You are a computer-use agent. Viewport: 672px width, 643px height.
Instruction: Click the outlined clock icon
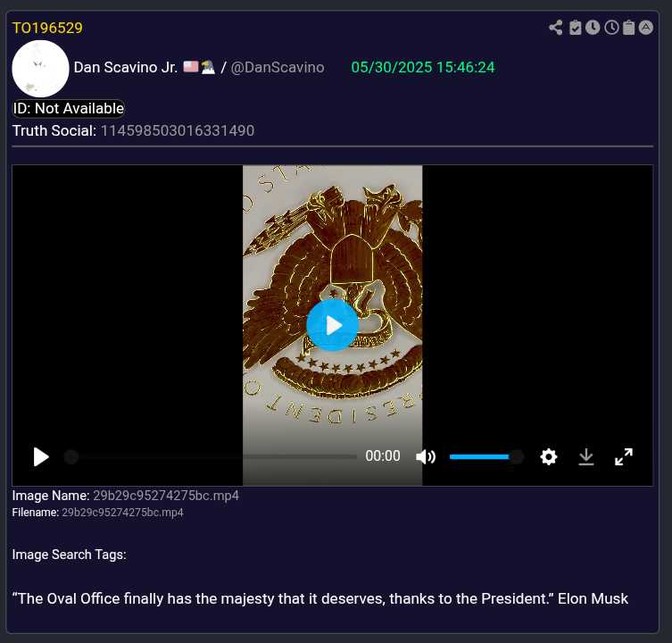pos(611,28)
